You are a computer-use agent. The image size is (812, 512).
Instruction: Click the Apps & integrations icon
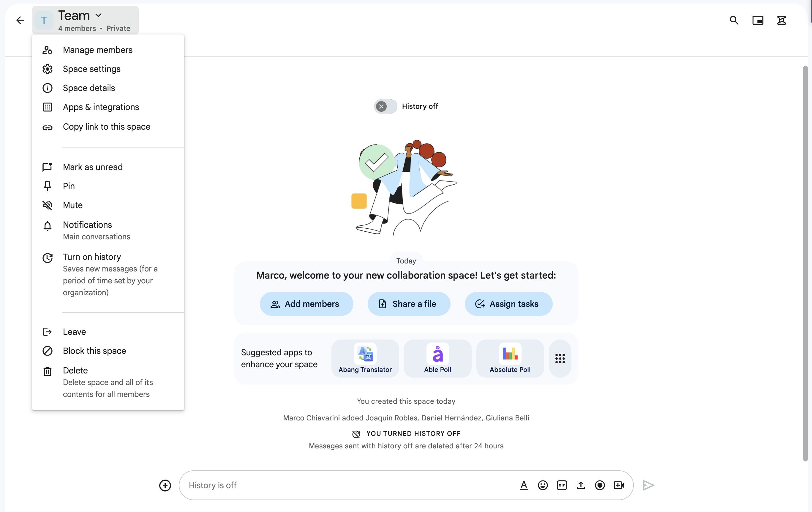pos(48,107)
